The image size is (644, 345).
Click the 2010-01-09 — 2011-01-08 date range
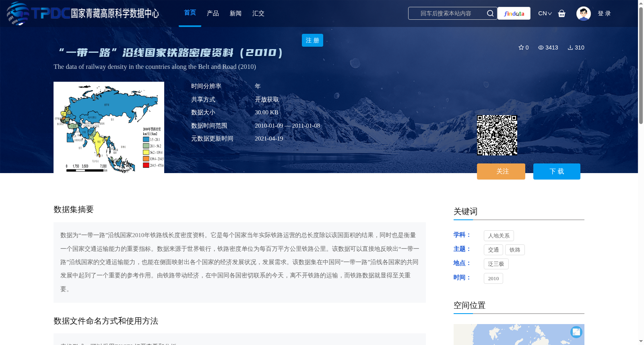287,126
